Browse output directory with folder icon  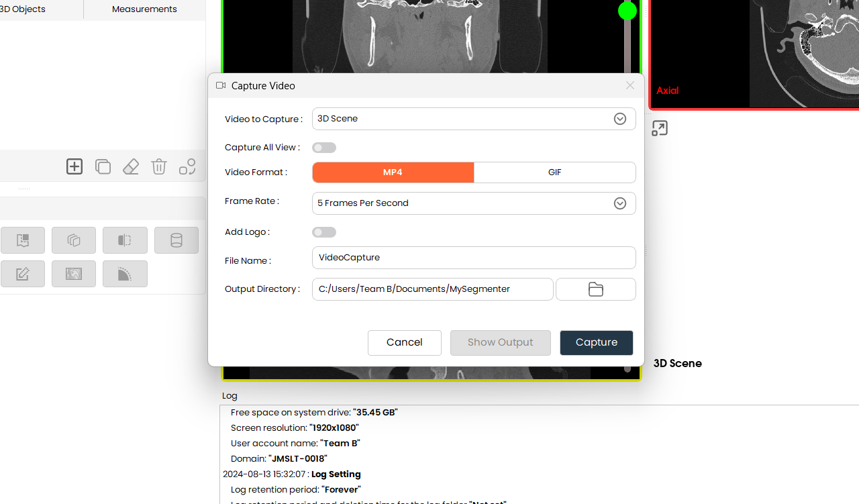595,289
